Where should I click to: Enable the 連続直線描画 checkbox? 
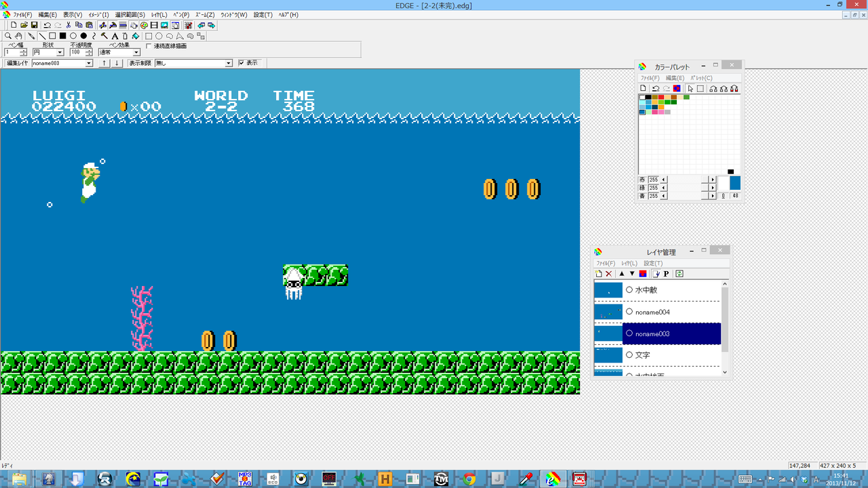point(149,46)
